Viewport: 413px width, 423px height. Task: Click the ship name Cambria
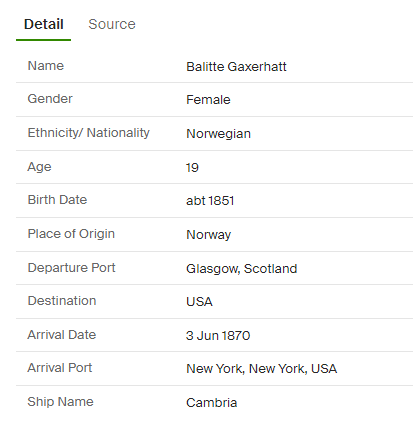(211, 403)
